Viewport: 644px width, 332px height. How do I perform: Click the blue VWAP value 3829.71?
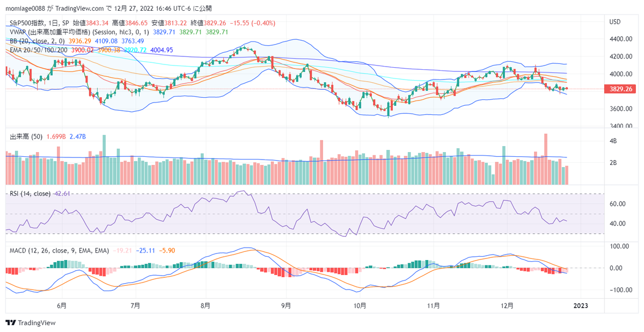coord(164,32)
